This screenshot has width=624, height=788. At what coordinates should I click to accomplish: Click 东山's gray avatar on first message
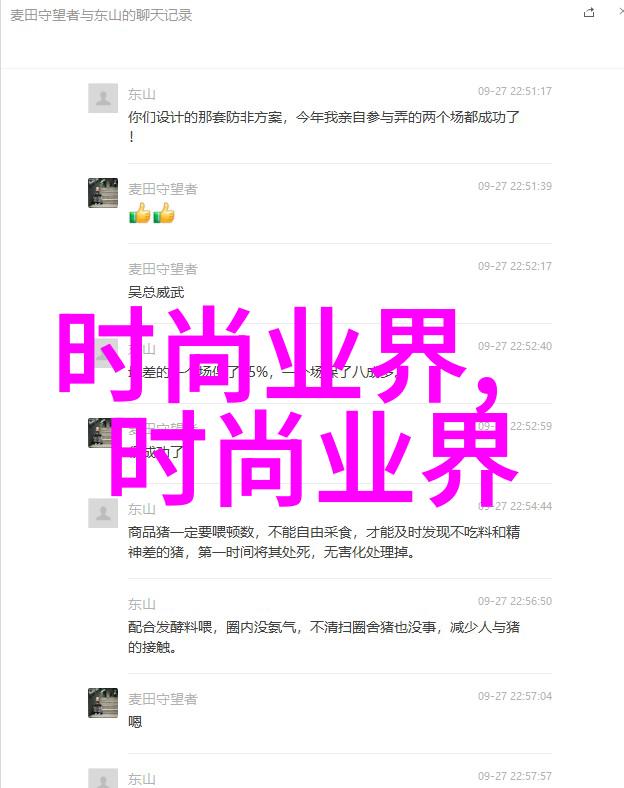[x=103, y=98]
